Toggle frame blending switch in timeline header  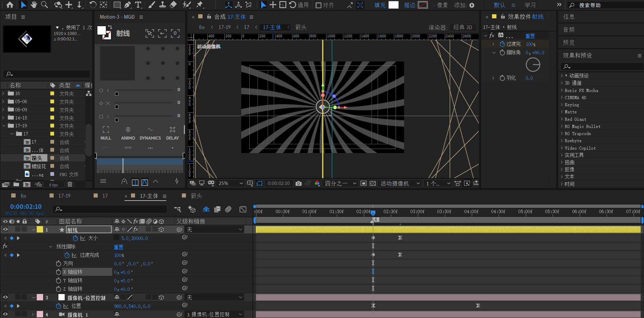point(217,209)
